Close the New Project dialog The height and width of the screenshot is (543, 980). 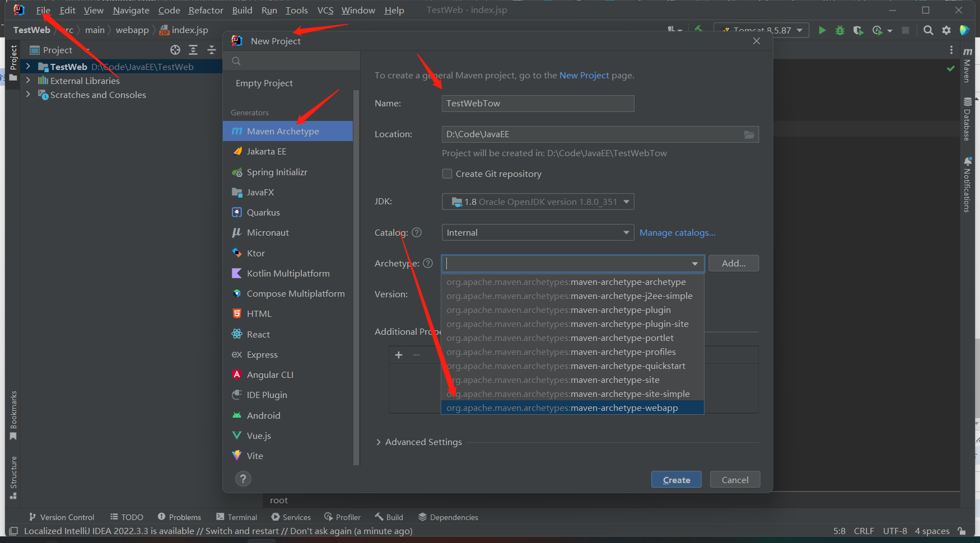point(757,41)
